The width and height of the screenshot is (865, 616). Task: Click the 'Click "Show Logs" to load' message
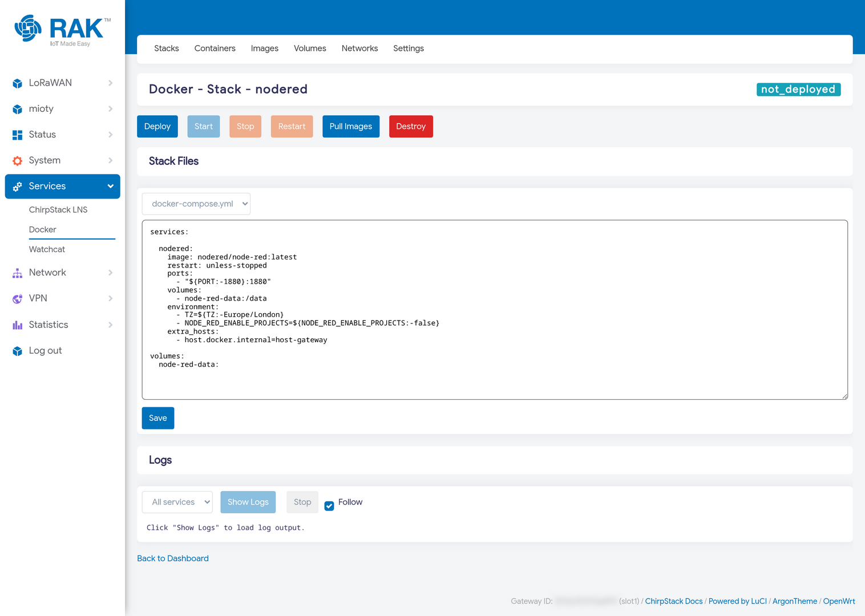tap(225, 528)
